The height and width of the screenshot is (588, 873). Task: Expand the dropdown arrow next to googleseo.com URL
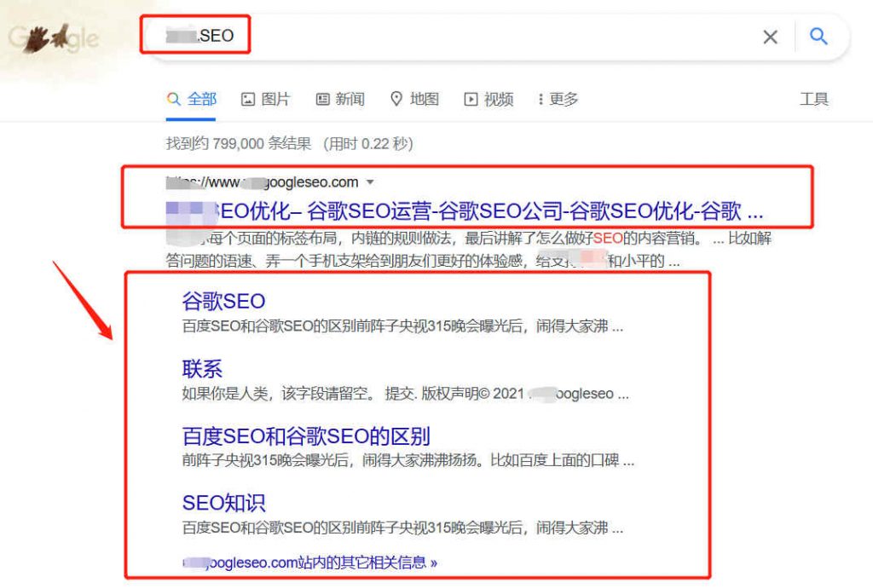pos(370,182)
